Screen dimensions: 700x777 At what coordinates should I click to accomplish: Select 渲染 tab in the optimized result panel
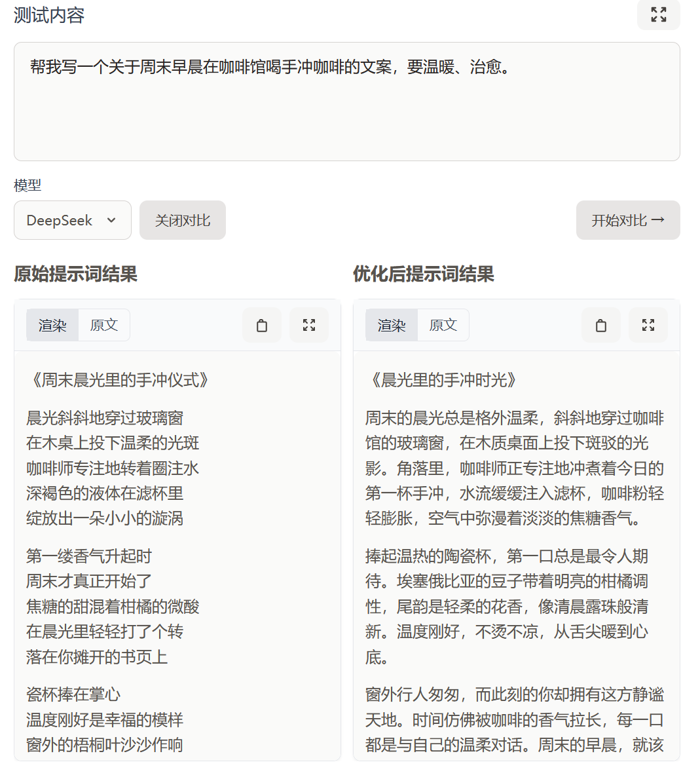(x=391, y=324)
